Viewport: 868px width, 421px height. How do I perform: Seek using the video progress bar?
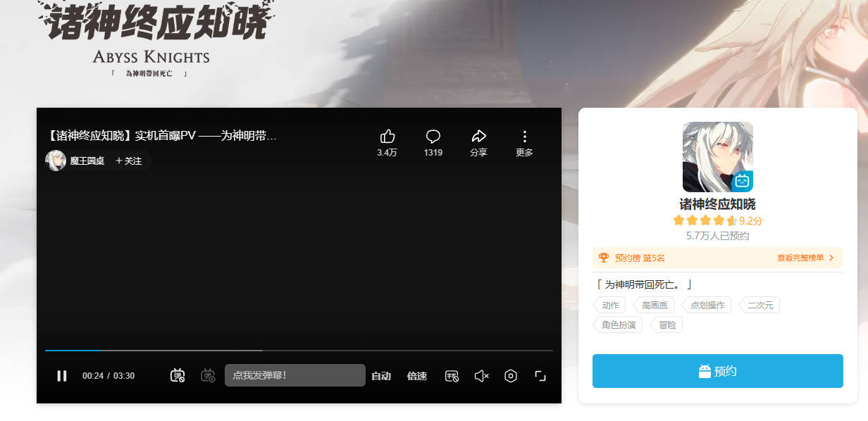tap(299, 350)
